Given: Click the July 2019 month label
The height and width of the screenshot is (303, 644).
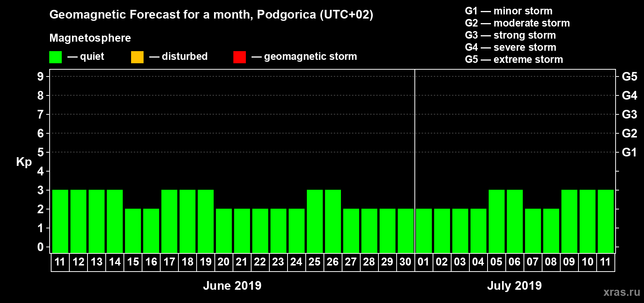Looking at the screenshot, I should coord(514,286).
